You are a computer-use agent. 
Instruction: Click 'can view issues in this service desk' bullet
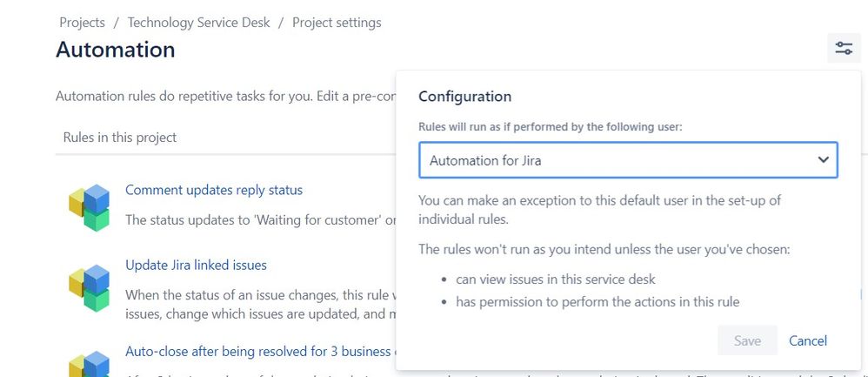pos(556,279)
